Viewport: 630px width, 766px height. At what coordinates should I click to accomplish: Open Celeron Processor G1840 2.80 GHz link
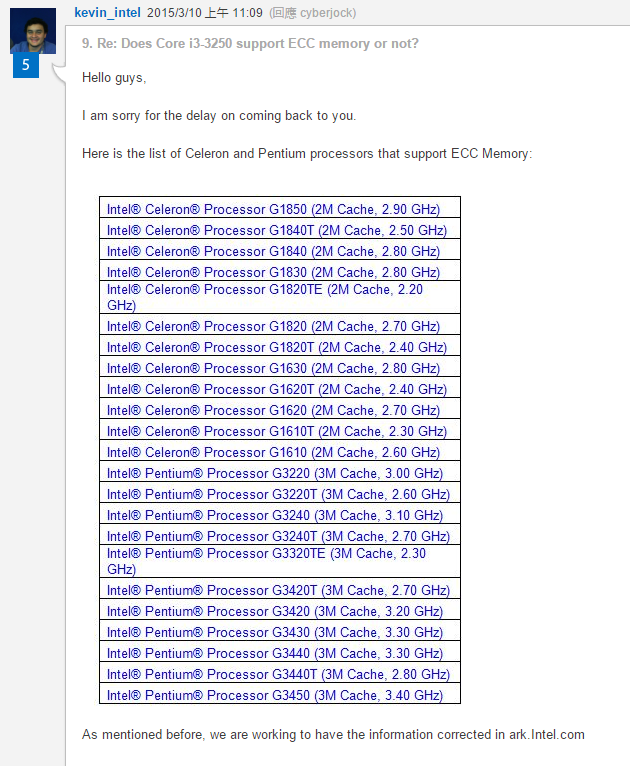(x=273, y=252)
